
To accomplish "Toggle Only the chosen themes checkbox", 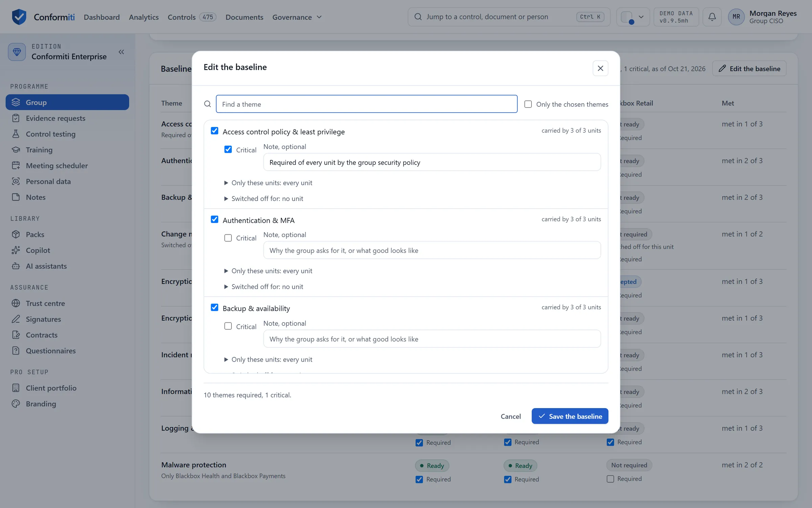I will (528, 104).
